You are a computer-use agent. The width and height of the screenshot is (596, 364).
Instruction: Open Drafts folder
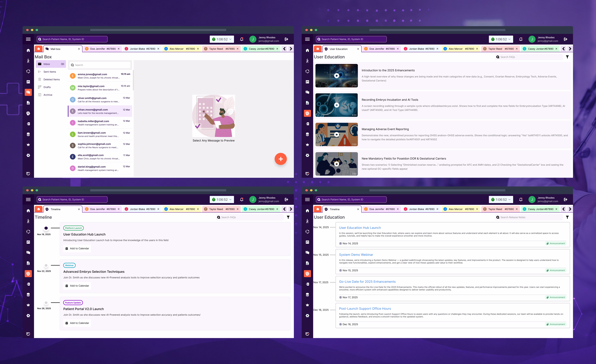click(51, 87)
